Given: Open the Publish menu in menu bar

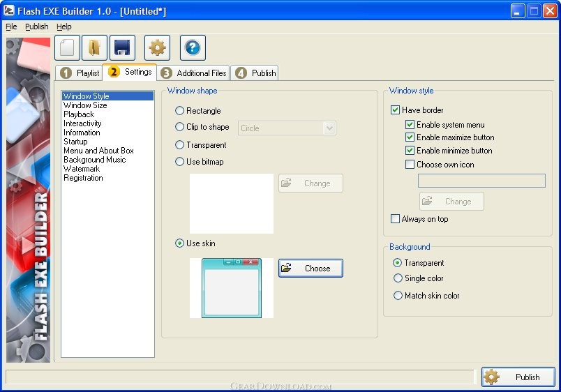Looking at the screenshot, I should click(x=36, y=27).
